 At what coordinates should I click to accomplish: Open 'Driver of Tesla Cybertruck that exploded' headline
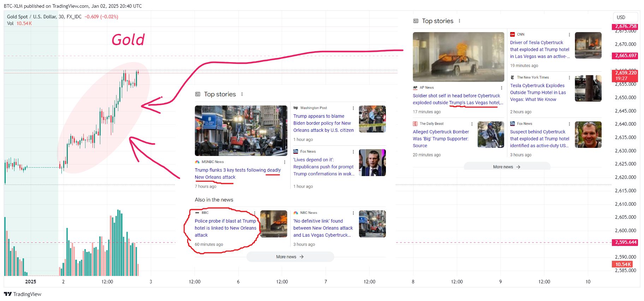(539, 49)
